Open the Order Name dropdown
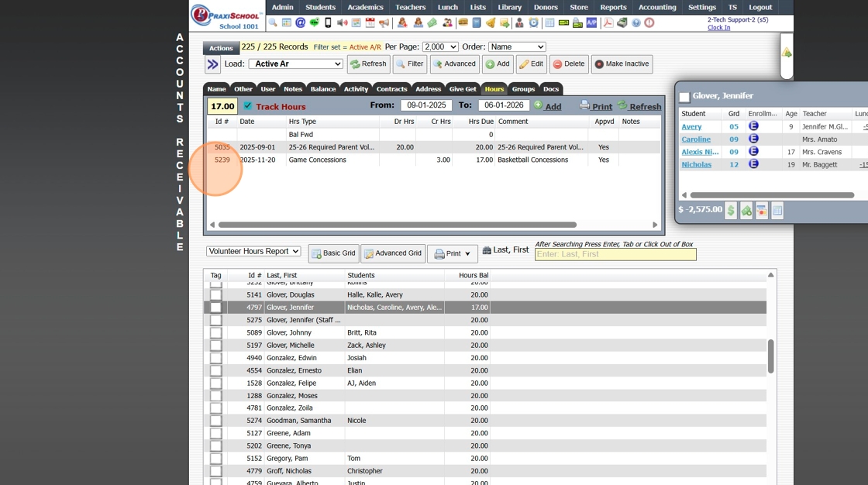 517,47
